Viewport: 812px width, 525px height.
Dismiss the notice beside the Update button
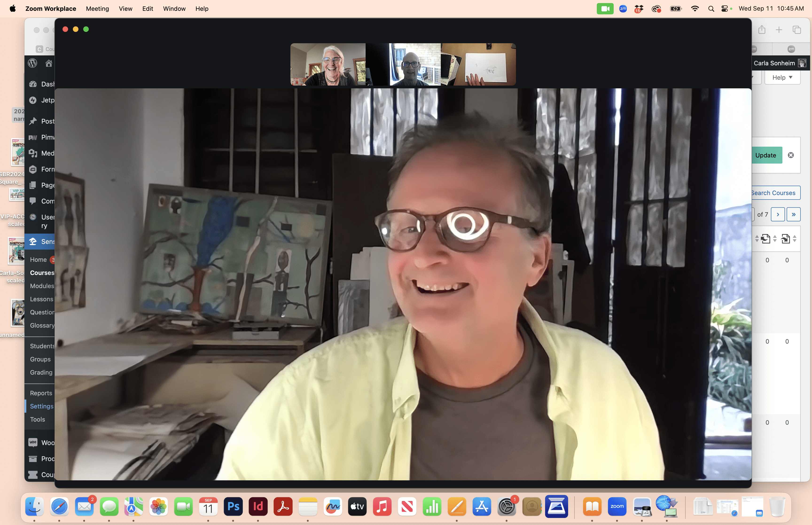click(791, 155)
